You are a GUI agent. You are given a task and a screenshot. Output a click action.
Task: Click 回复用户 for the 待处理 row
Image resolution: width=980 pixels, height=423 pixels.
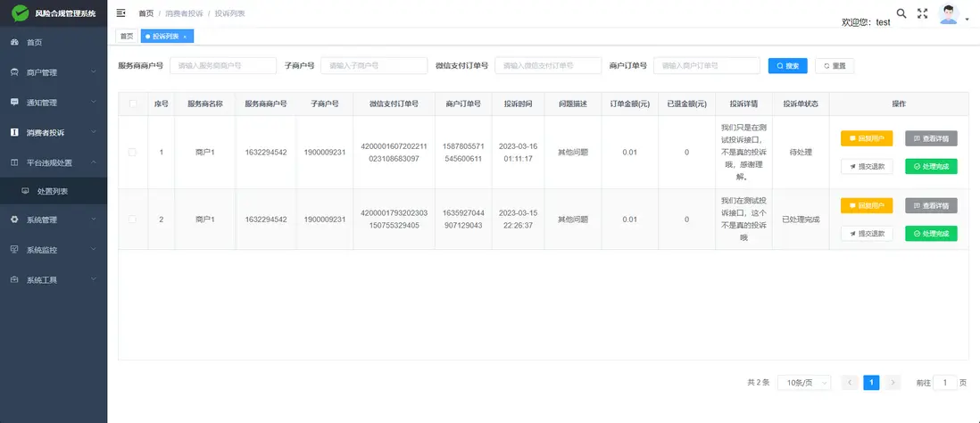(x=867, y=138)
